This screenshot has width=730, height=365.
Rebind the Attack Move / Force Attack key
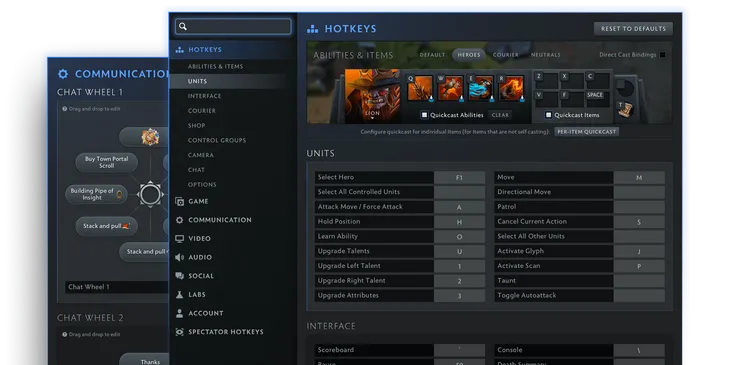(x=460, y=207)
